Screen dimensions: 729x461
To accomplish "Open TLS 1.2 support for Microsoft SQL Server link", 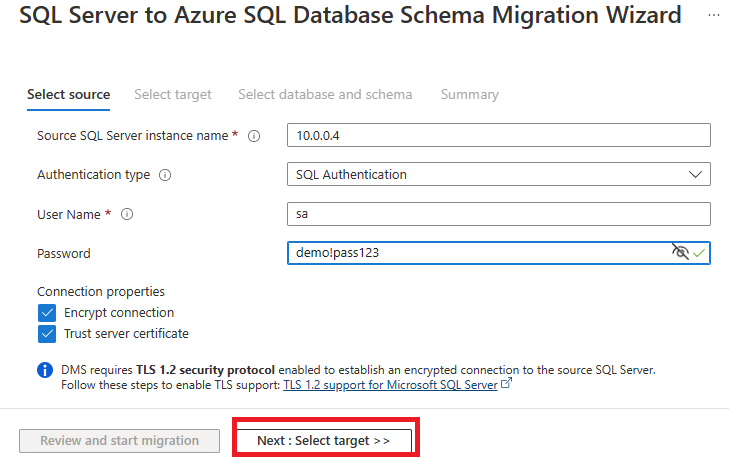I will tap(390, 385).
